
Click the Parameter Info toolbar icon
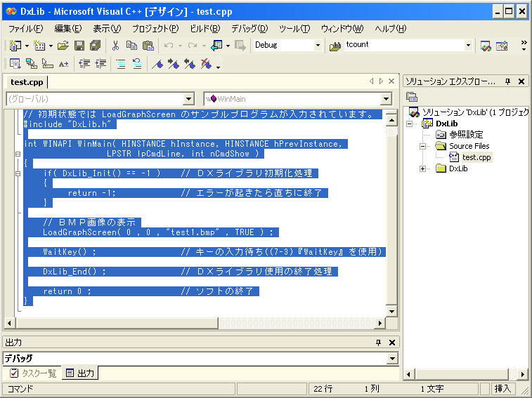(x=32, y=64)
